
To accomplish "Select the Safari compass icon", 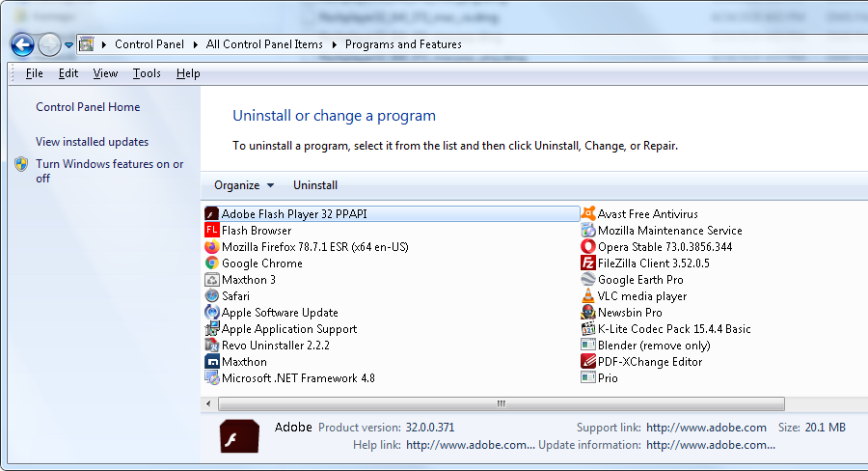I will (211, 296).
